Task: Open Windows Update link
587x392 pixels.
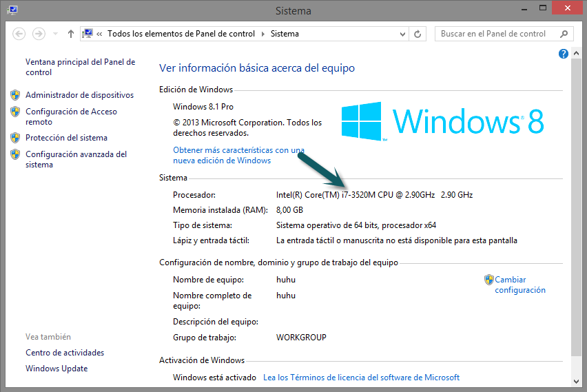Action: click(x=56, y=369)
